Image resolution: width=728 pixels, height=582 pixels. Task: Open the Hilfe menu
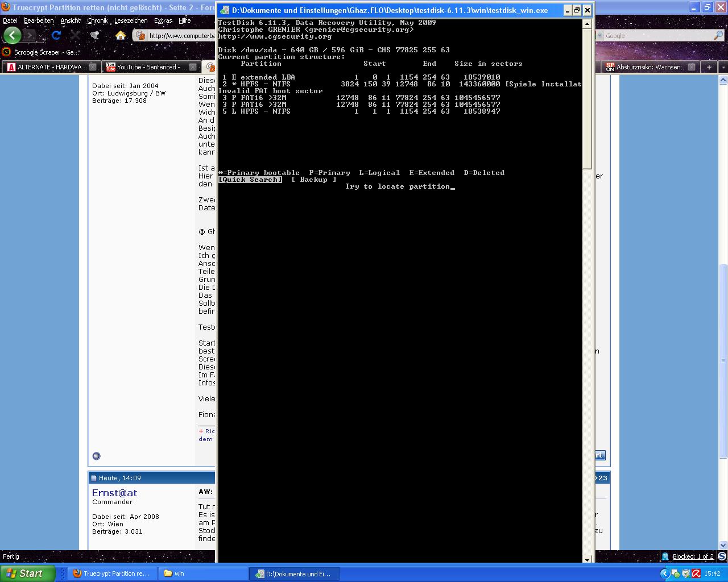[x=184, y=20]
